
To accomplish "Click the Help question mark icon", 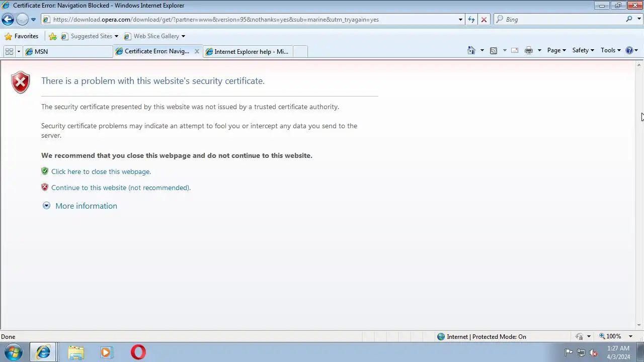I will point(629,50).
